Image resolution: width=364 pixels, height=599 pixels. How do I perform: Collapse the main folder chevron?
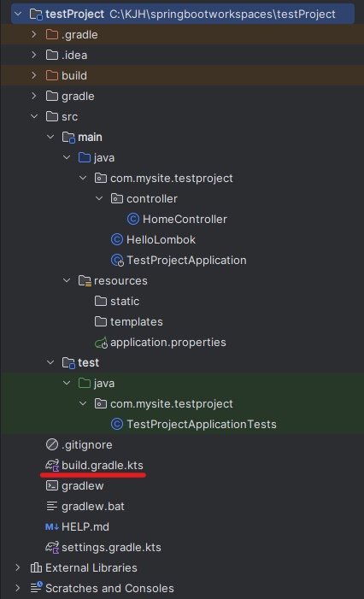[50, 137]
